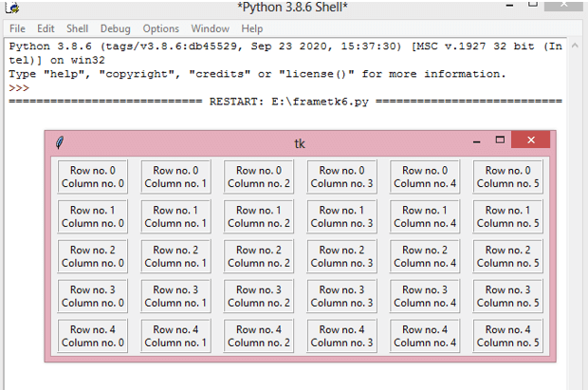Click the Row no. 0 Column no. 0 button
Viewport: 588px width, 390px height.
click(x=93, y=176)
